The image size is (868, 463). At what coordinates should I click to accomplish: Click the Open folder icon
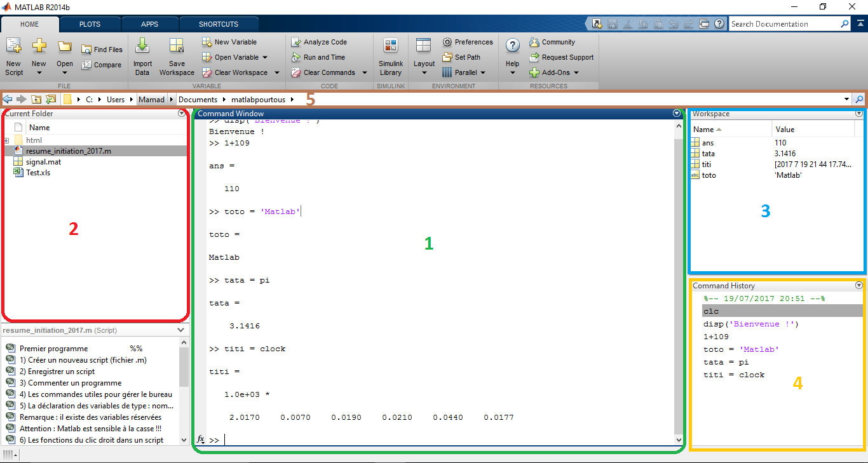64,46
